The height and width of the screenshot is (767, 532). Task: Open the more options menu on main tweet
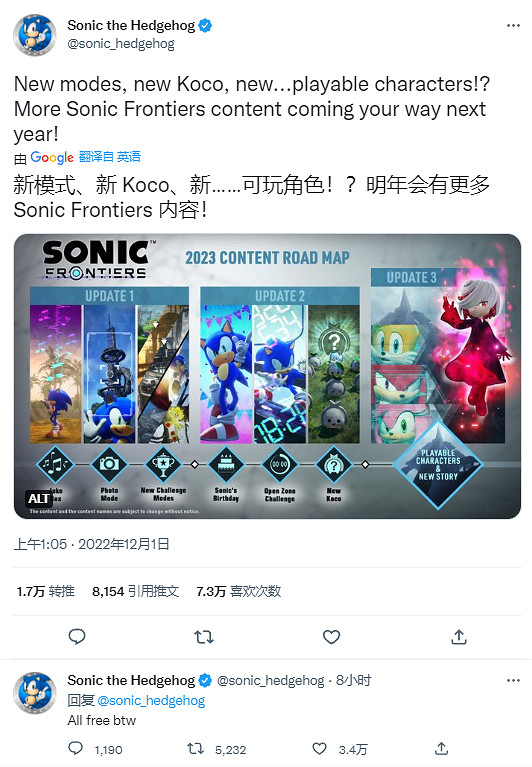coord(513,25)
